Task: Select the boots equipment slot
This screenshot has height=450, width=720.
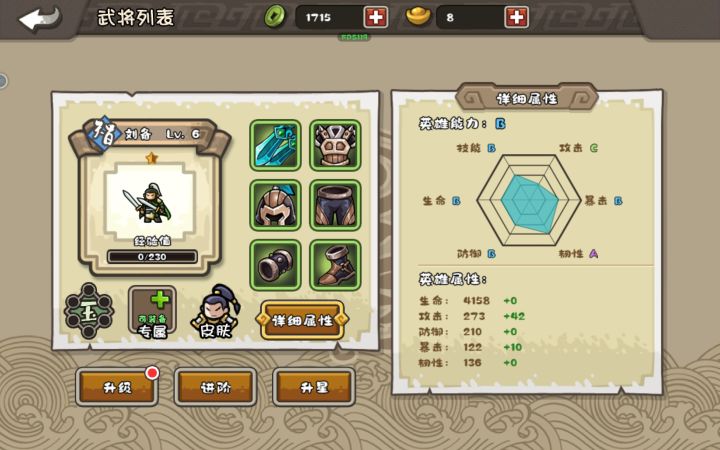Action: point(335,265)
